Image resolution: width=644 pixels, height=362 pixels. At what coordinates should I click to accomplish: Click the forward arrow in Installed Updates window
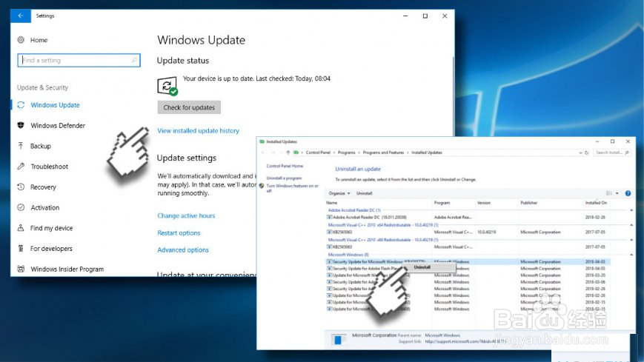point(273,152)
